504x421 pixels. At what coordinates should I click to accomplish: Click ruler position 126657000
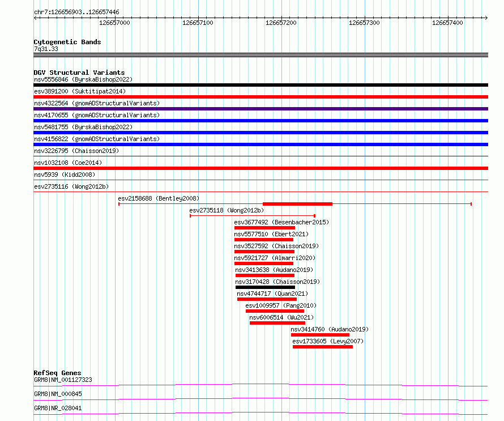(114, 23)
